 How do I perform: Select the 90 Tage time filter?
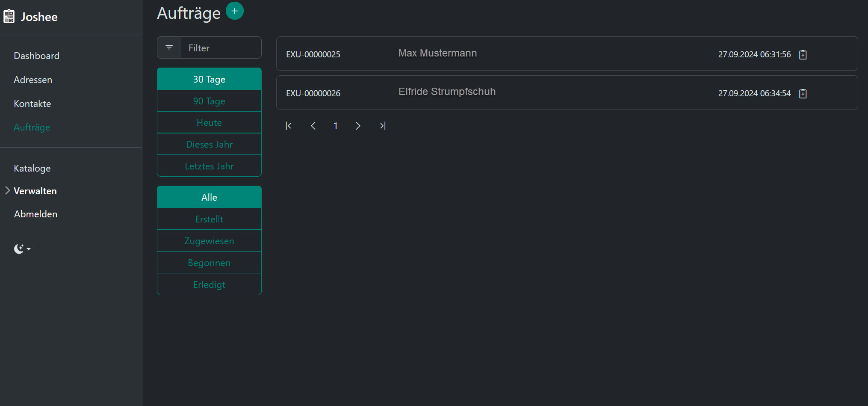(209, 101)
